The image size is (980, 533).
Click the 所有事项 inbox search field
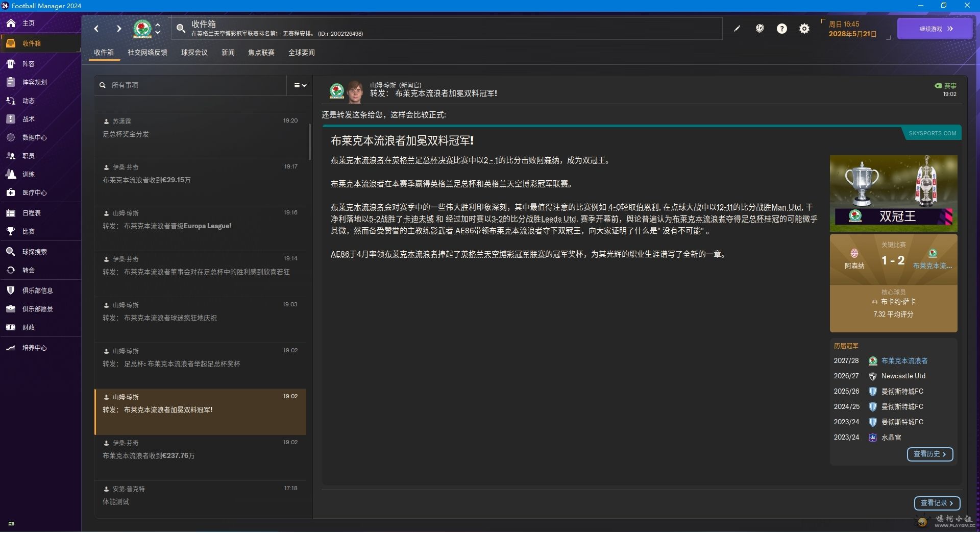pos(191,85)
